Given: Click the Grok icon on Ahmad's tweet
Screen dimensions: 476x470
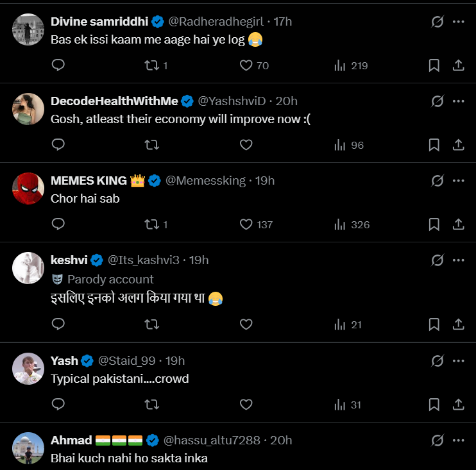Looking at the screenshot, I should tap(438, 440).
